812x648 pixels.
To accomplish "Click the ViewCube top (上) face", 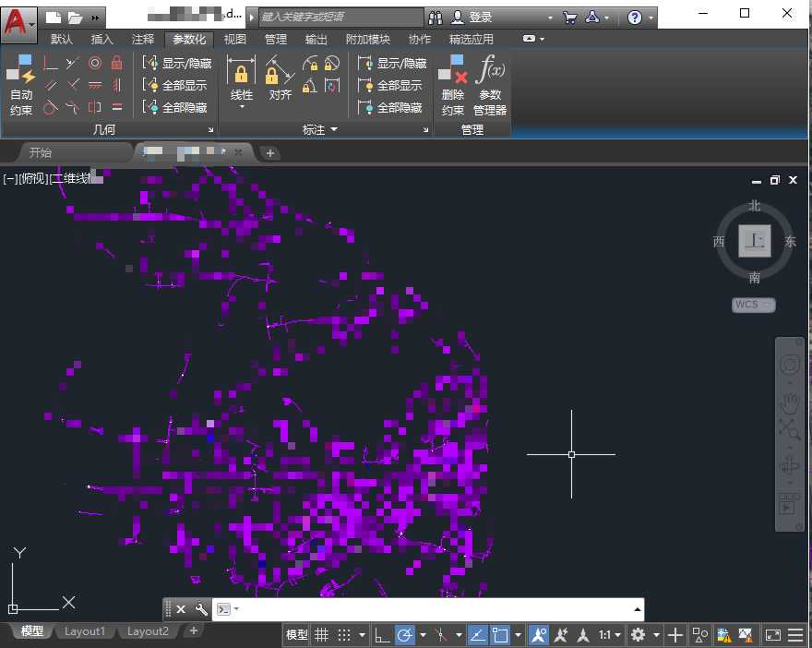I will 755,241.
